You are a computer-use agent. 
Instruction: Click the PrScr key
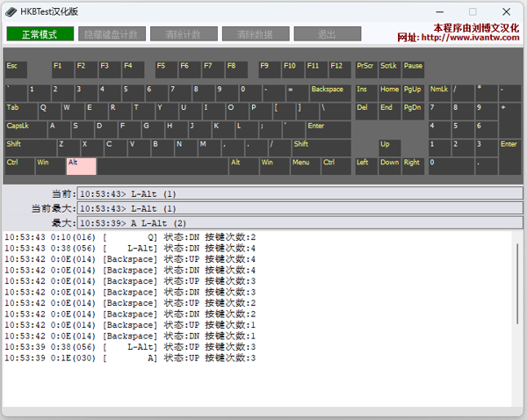[x=365, y=69]
